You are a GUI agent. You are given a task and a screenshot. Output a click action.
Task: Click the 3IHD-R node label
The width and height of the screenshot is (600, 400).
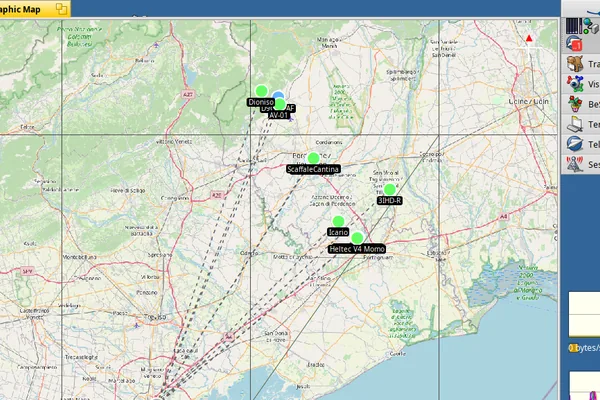390,201
